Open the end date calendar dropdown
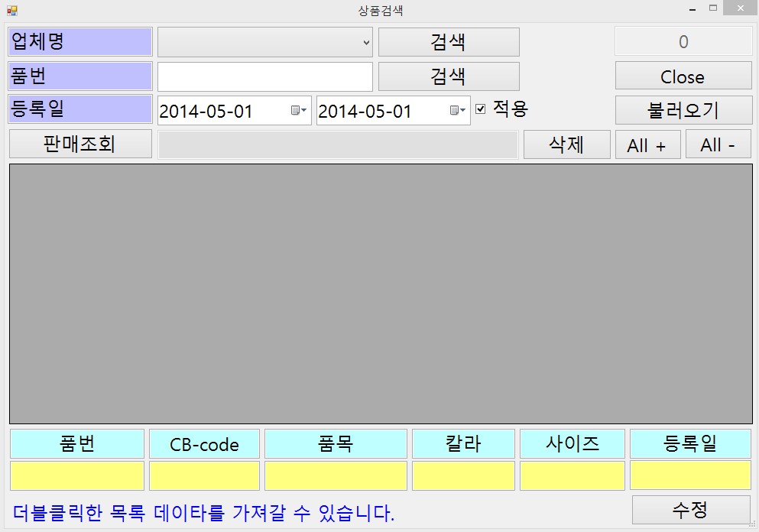This screenshot has height=532, width=759. pos(457,110)
